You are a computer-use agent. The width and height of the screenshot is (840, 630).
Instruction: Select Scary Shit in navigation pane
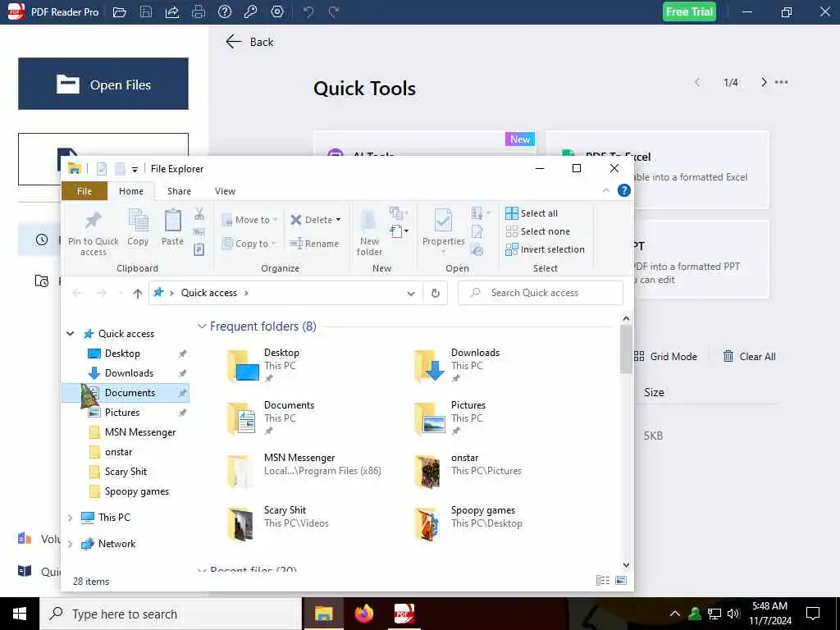(126, 472)
